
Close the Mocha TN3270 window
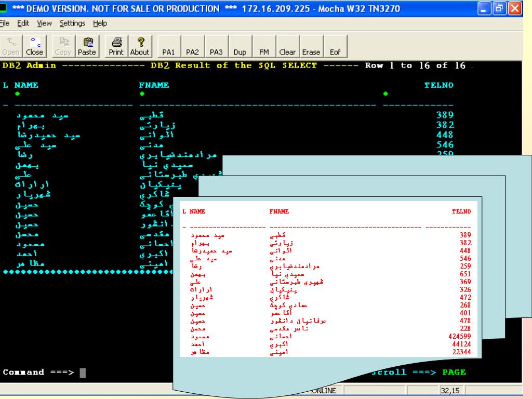(x=515, y=8)
